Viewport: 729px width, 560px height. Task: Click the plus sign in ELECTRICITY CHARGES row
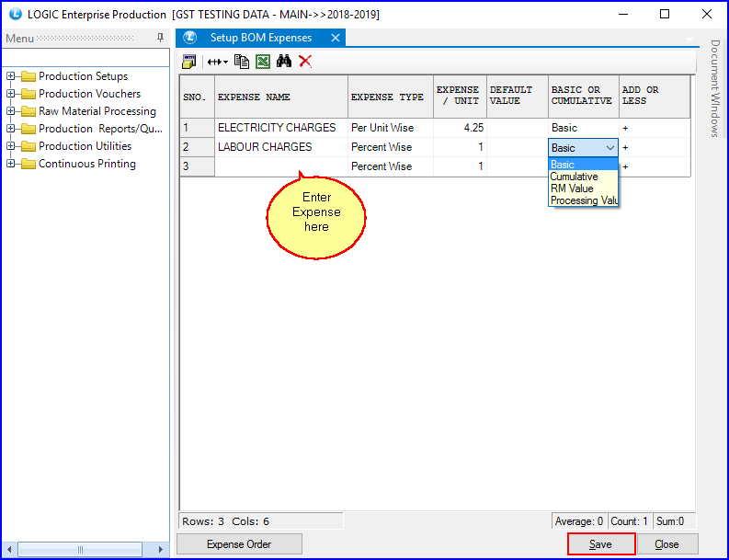click(625, 128)
